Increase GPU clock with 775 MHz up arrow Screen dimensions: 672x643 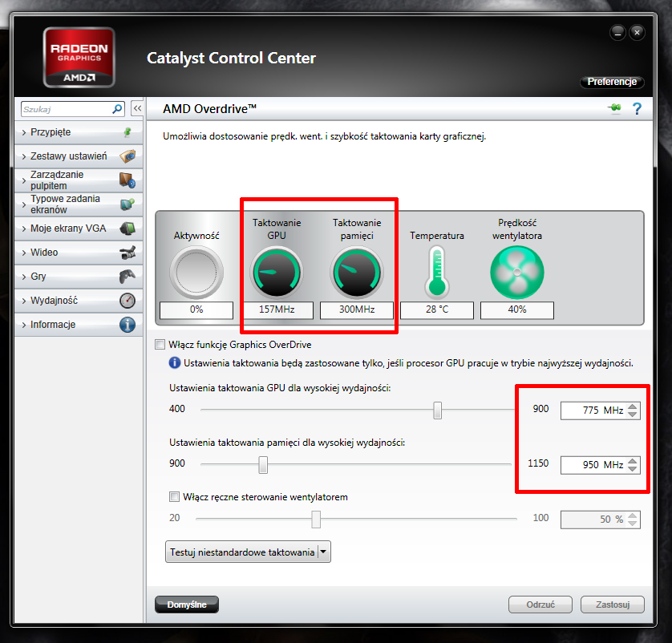(632, 406)
